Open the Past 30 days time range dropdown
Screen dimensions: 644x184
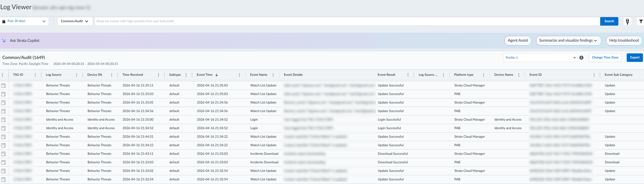[x=24, y=21]
